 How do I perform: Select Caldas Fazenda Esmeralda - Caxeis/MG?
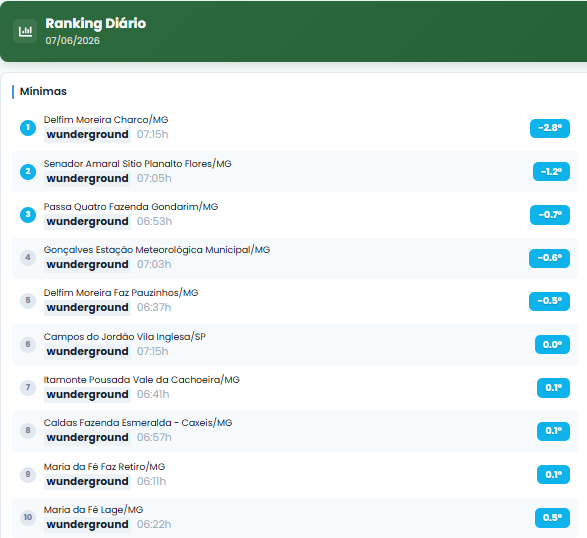tap(138, 423)
